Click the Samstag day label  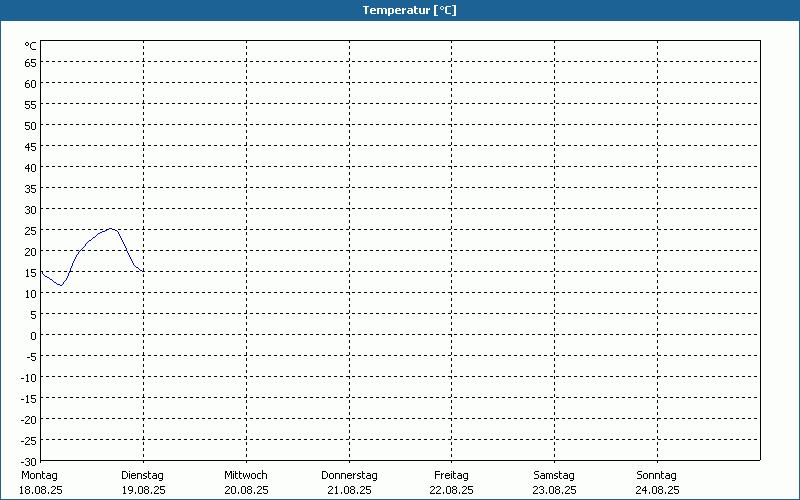tap(554, 476)
